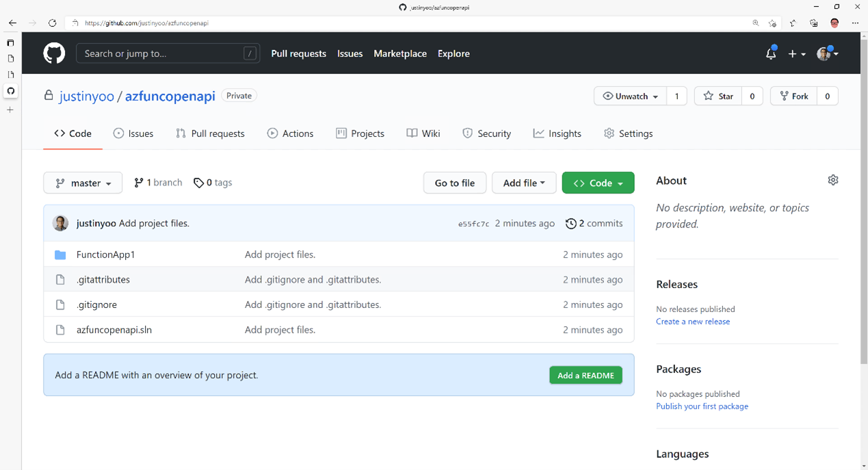Open the Projects tab
The width and height of the screenshot is (868, 470).
point(360,133)
